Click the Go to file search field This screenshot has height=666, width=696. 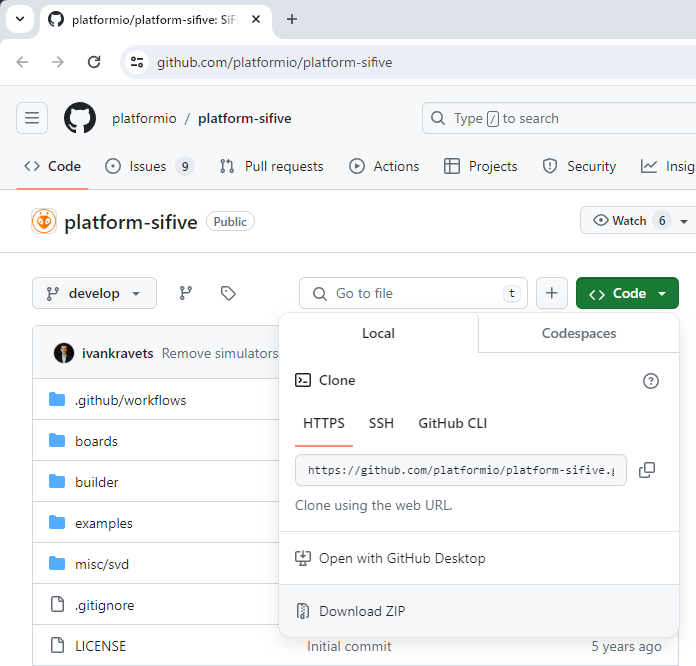point(412,293)
